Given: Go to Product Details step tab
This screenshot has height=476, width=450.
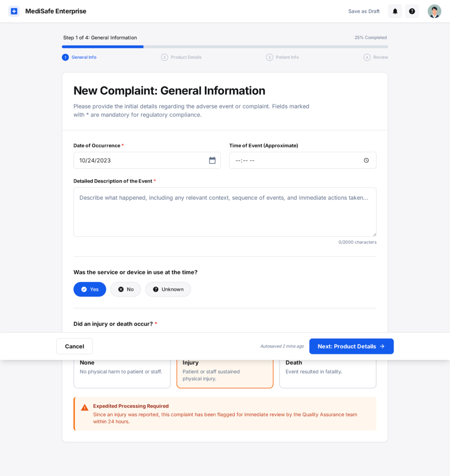Looking at the screenshot, I should pyautogui.click(x=181, y=57).
